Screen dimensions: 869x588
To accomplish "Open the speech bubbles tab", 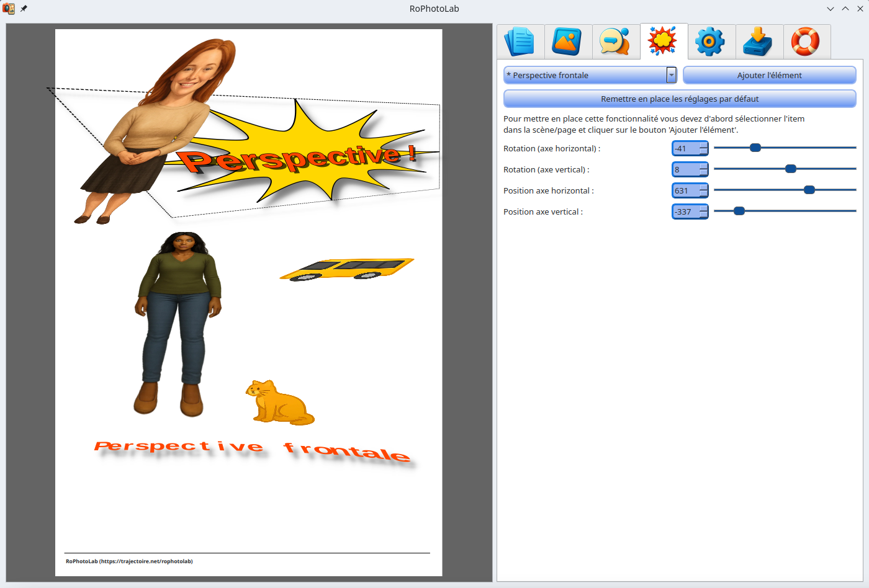I will 616,42.
